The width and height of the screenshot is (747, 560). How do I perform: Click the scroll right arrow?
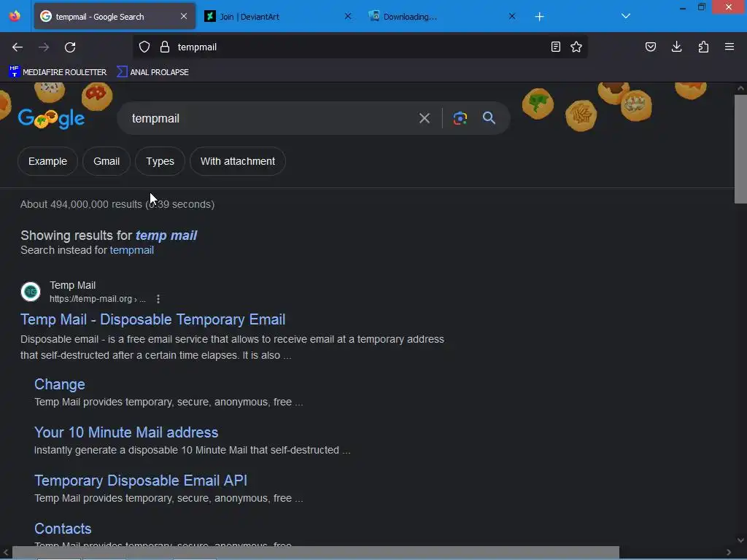click(729, 553)
